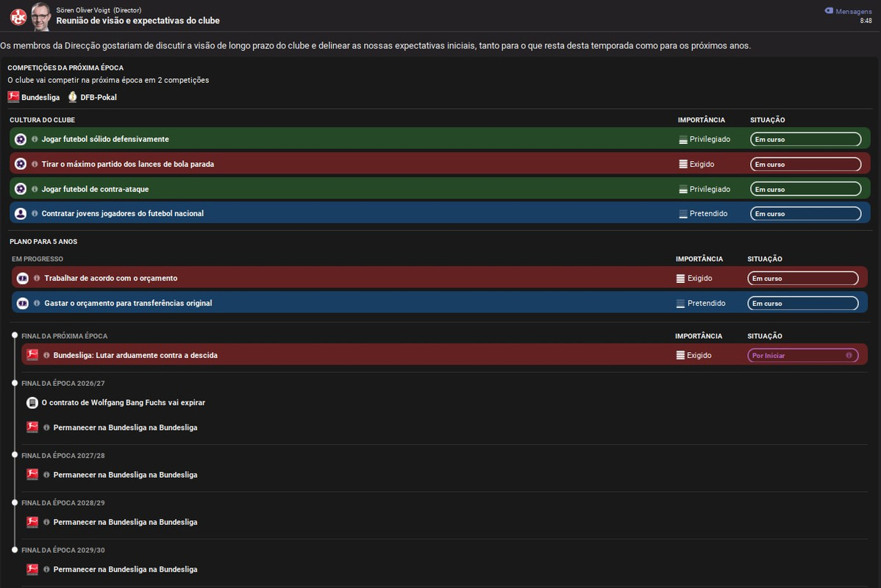This screenshot has height=588, width=881.
Task: Click info icon in 2028/29 Permanecer row
Action: (x=46, y=522)
